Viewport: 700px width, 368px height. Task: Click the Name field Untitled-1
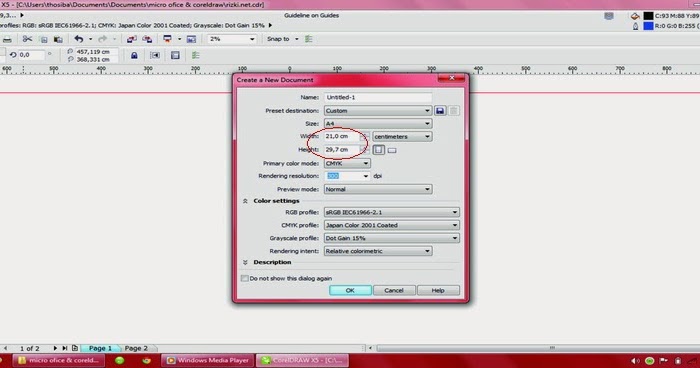pyautogui.click(x=378, y=97)
